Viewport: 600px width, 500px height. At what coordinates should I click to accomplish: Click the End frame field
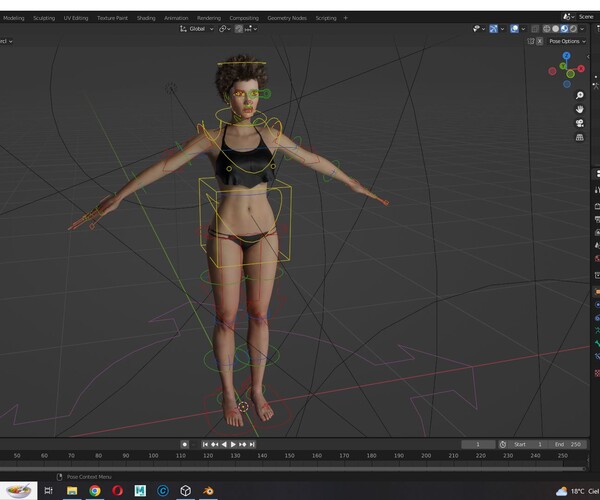pos(568,445)
